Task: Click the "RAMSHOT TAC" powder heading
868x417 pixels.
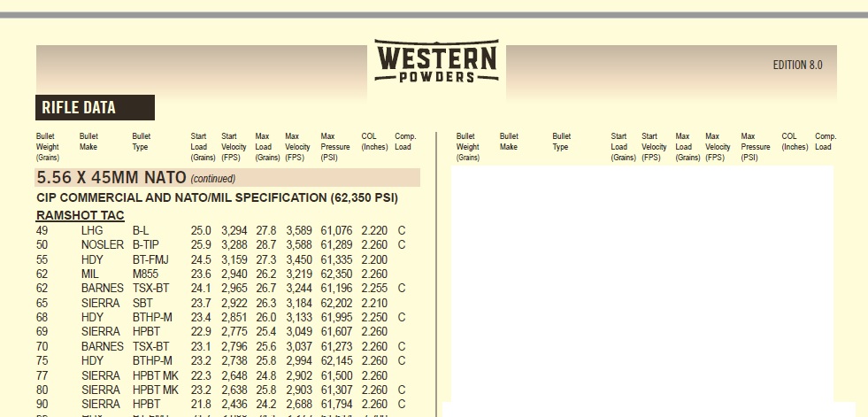Action: (81, 215)
